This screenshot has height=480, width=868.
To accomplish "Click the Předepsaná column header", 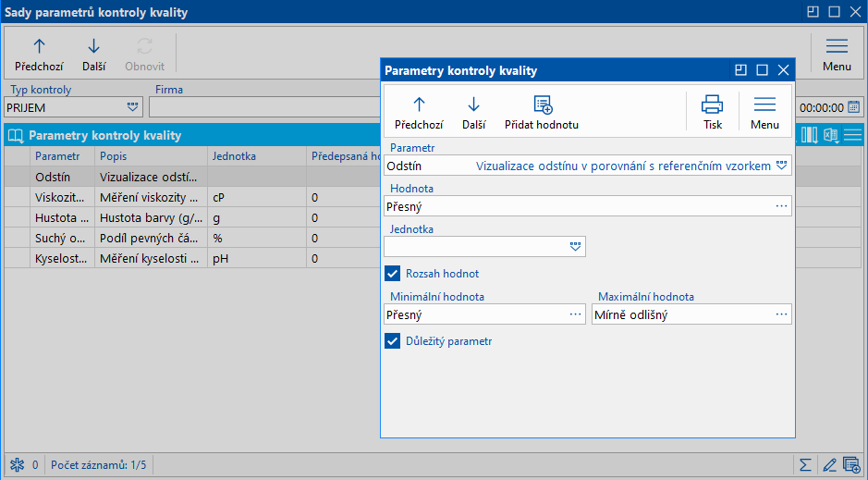I will click(x=343, y=156).
